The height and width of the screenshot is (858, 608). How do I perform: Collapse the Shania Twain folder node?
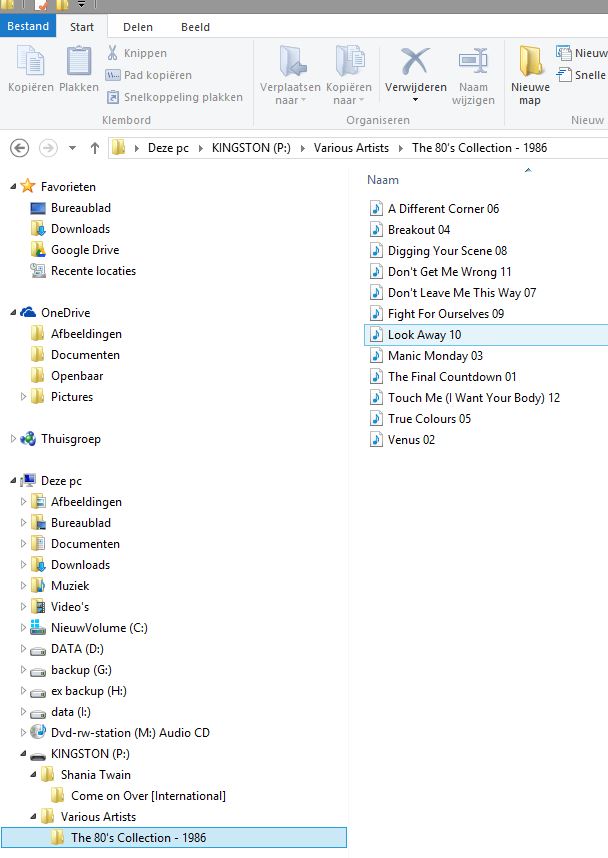pos(33,775)
